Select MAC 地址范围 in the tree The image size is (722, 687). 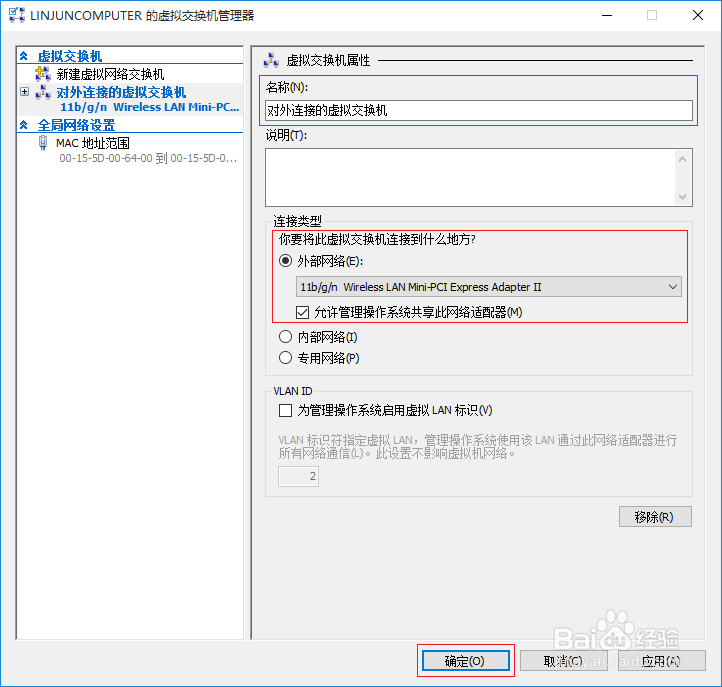tap(93, 143)
